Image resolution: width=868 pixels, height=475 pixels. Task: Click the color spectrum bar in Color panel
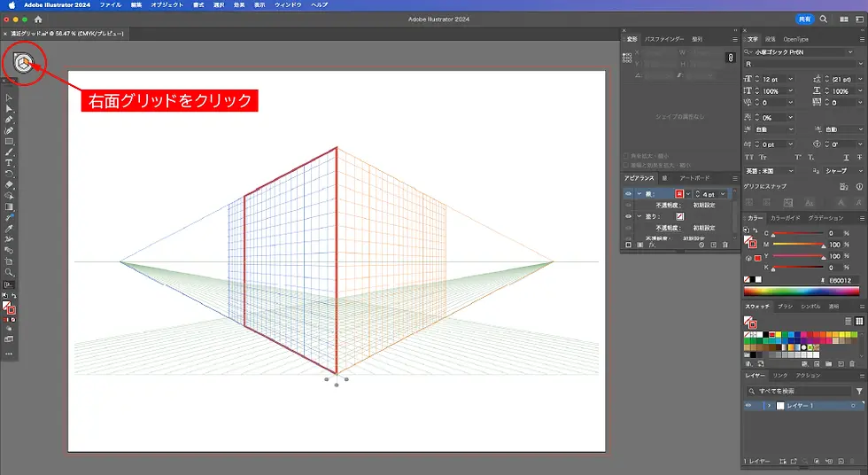[x=803, y=291]
